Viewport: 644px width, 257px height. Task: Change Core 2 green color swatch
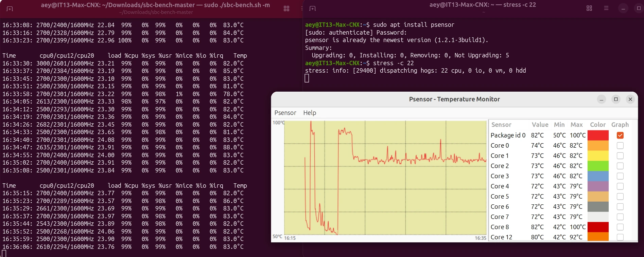[598, 166]
